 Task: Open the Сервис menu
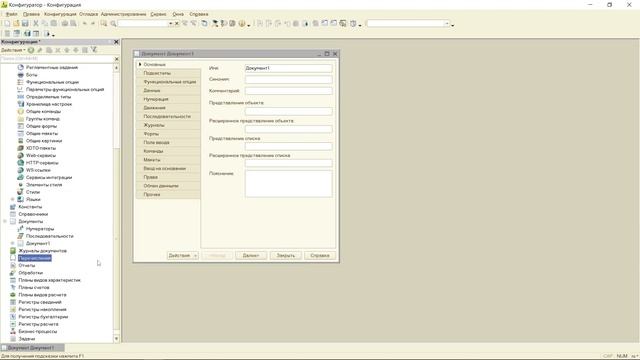tap(158, 14)
